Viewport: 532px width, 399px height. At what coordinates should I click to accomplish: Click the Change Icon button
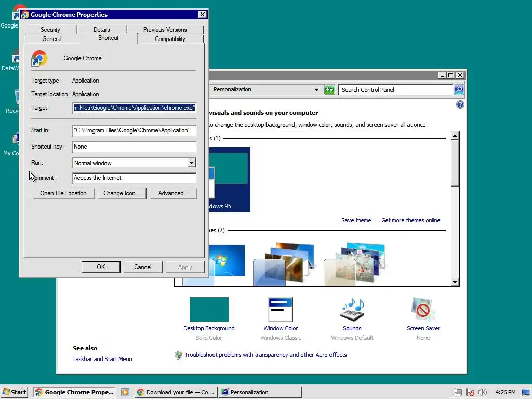(x=122, y=193)
